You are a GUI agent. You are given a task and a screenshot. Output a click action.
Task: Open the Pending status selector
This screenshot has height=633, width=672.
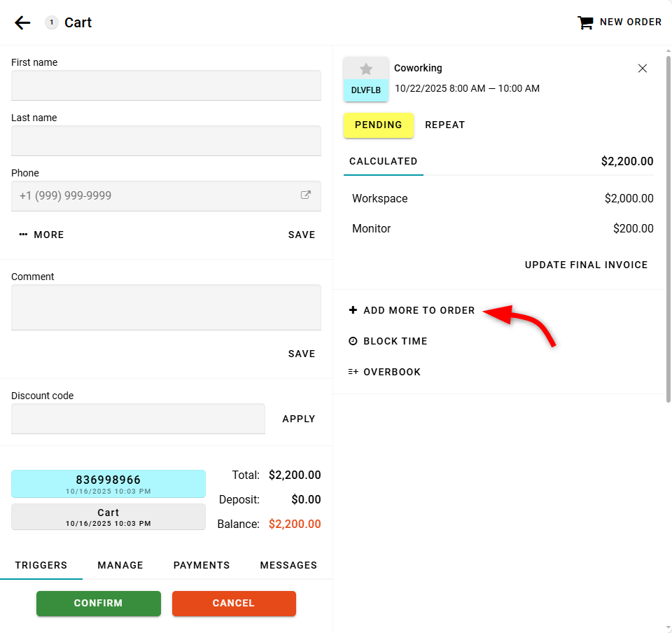coord(378,125)
